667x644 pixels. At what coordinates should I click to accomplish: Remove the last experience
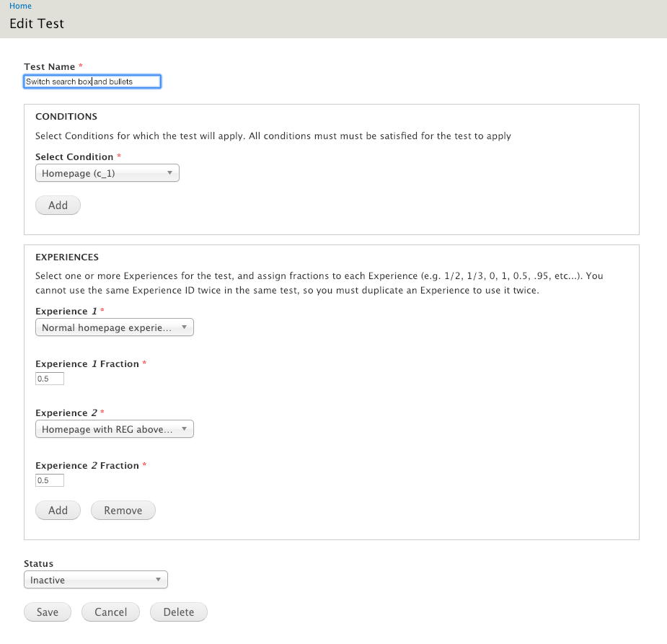[123, 511]
